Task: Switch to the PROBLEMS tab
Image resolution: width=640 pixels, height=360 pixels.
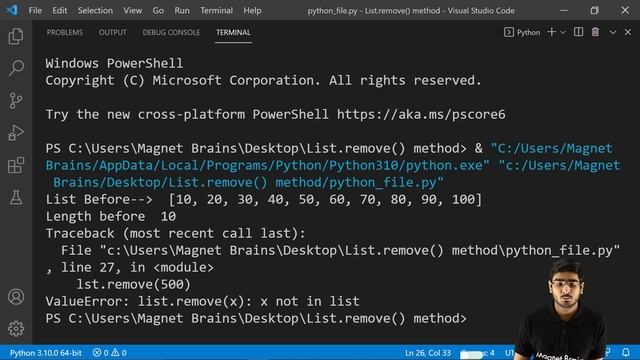Action: click(x=64, y=32)
